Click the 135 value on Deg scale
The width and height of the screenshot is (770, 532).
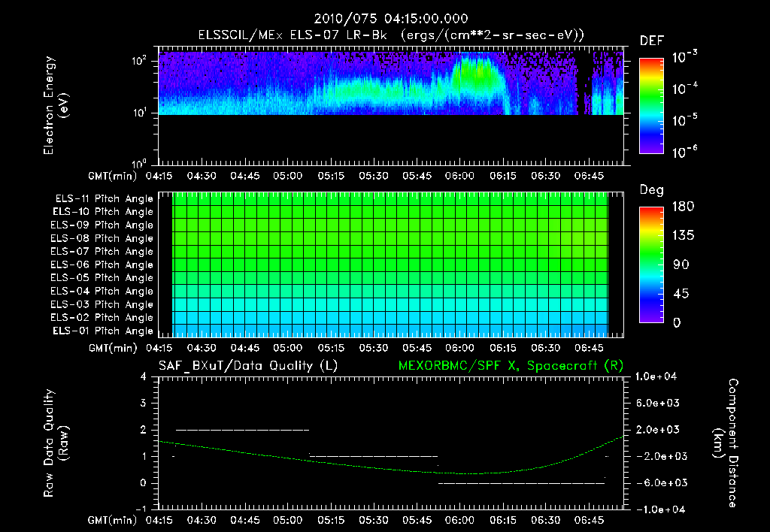(x=683, y=236)
